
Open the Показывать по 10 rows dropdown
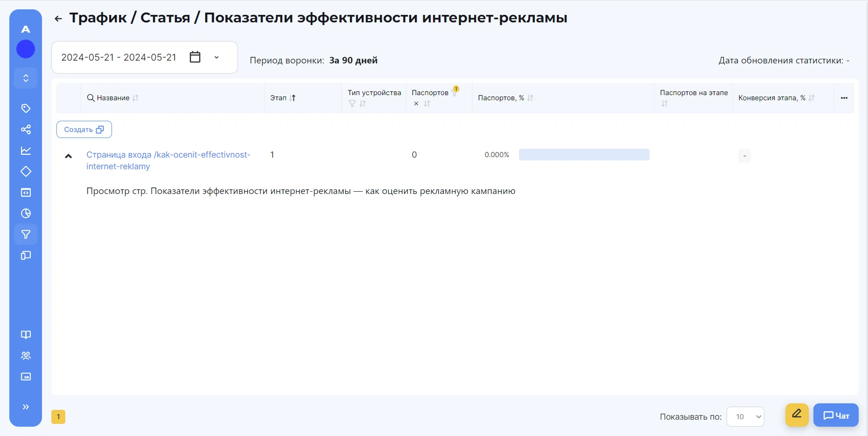[745, 417]
